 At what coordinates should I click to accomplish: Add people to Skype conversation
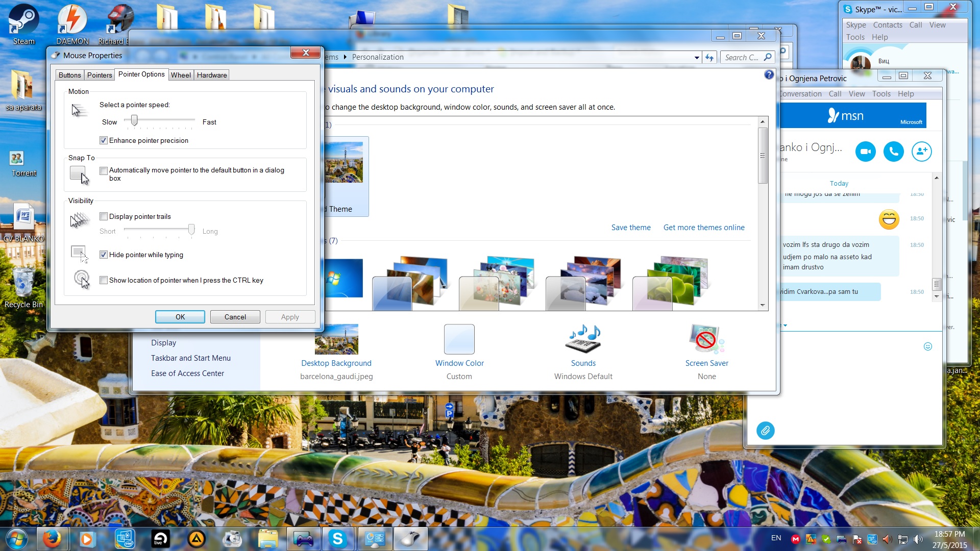click(921, 152)
